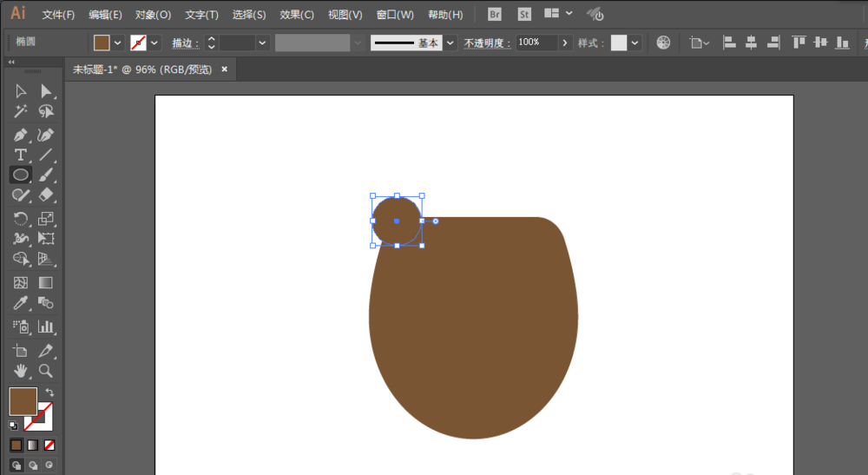Click the 不透明度 label link
Screen dimensions: 868x475
487,43
